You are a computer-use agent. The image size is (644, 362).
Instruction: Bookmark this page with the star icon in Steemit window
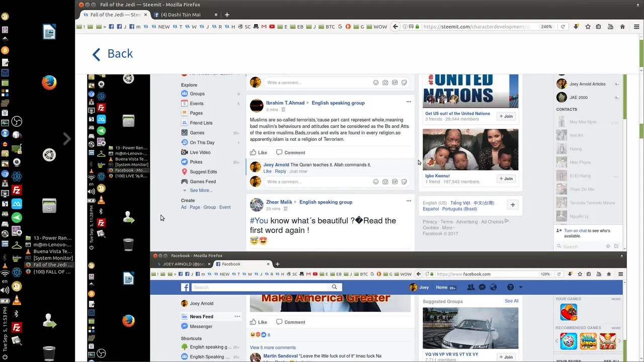tap(588, 27)
